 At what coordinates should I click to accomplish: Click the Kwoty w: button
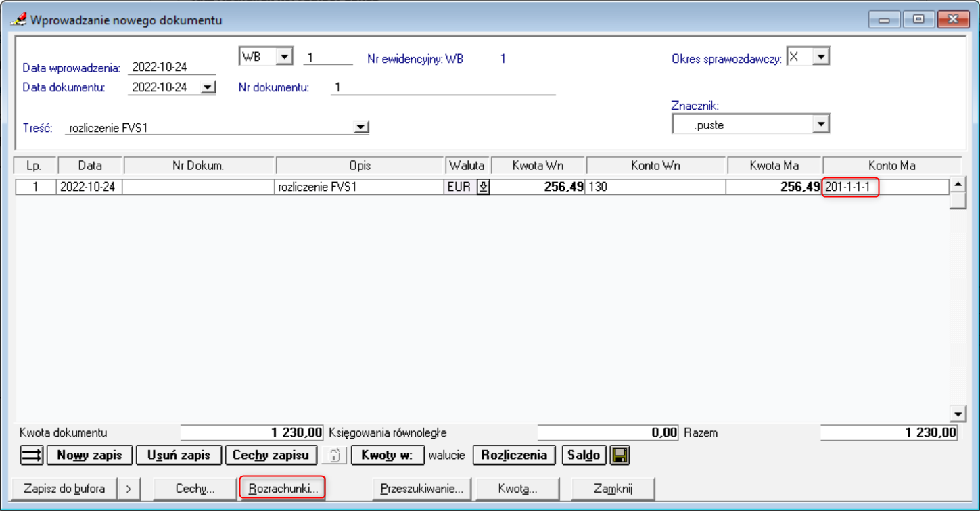pyautogui.click(x=388, y=456)
